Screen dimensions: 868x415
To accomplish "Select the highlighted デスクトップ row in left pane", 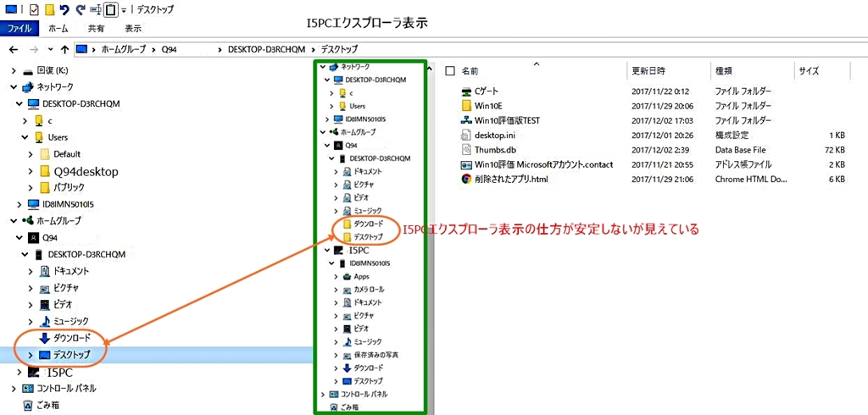I will (155, 355).
